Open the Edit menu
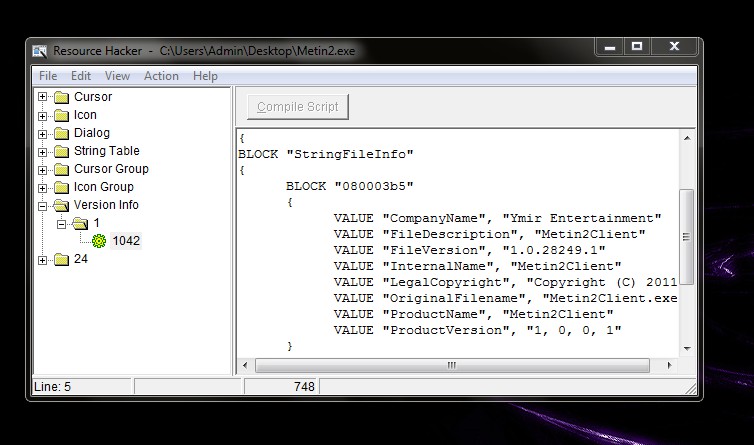Screen dimensions: 754x445 (81, 76)
